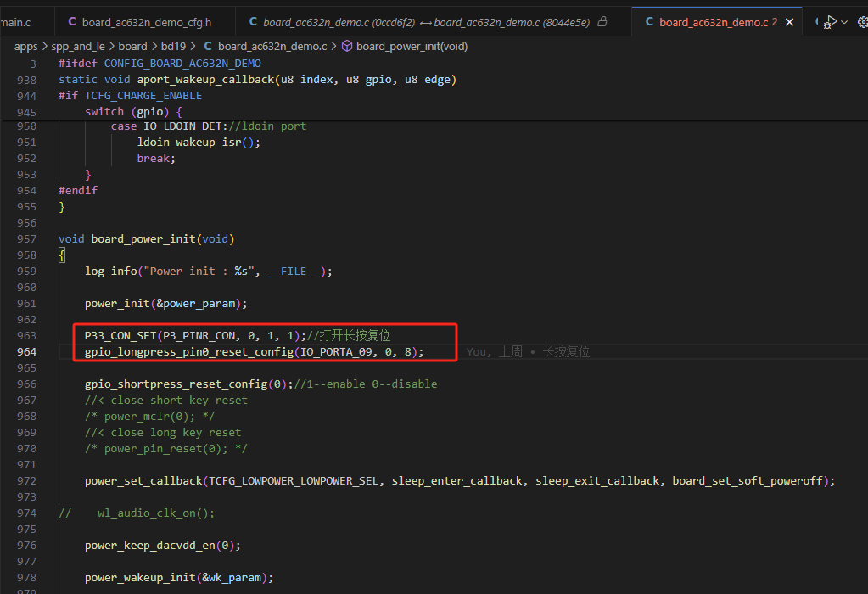
Task: Click 'power_keep_dacvdd_en(0);' statement
Action: tap(163, 545)
